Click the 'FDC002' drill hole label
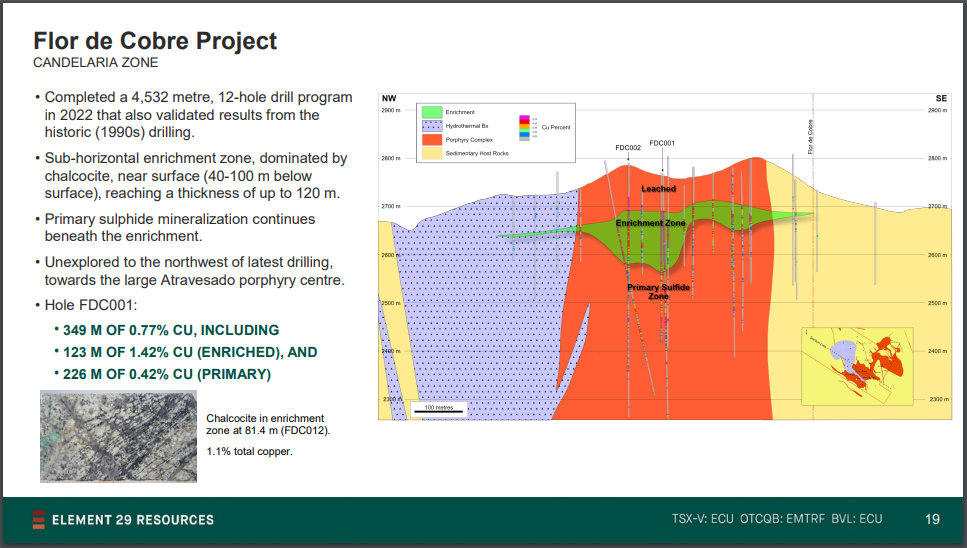Viewport: 967px width, 548px height. tap(628, 148)
